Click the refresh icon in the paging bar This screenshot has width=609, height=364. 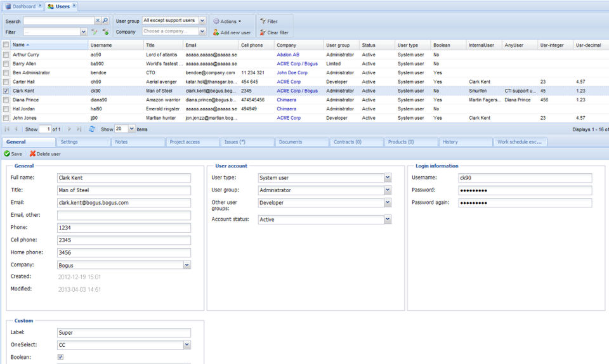click(92, 129)
